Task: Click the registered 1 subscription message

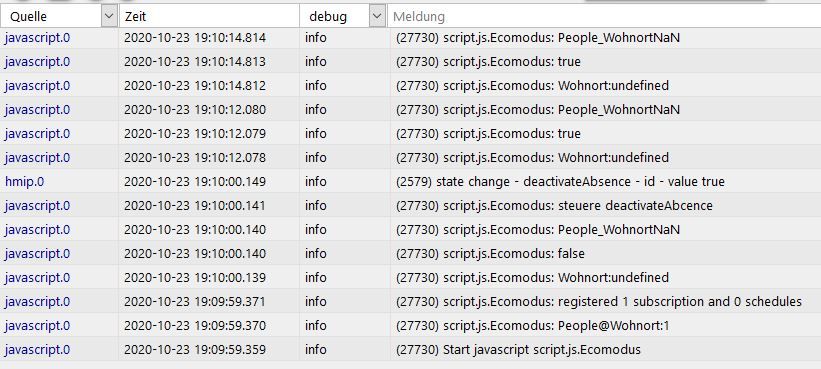Action: (x=598, y=302)
